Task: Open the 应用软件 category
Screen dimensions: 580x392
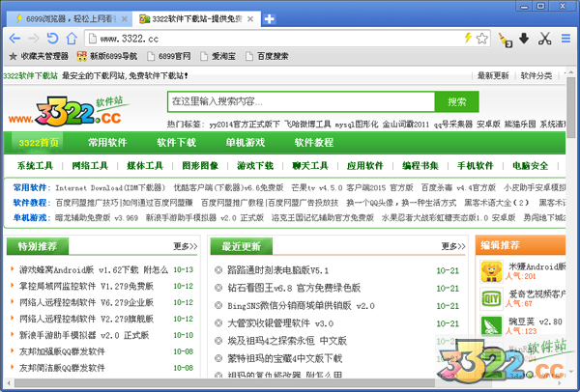Action: [x=365, y=166]
